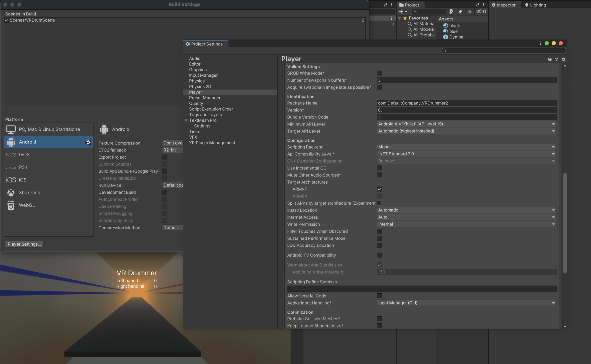Click the preset sliders icon in Player header
Viewport: 591px width, 364px height.
point(556,59)
